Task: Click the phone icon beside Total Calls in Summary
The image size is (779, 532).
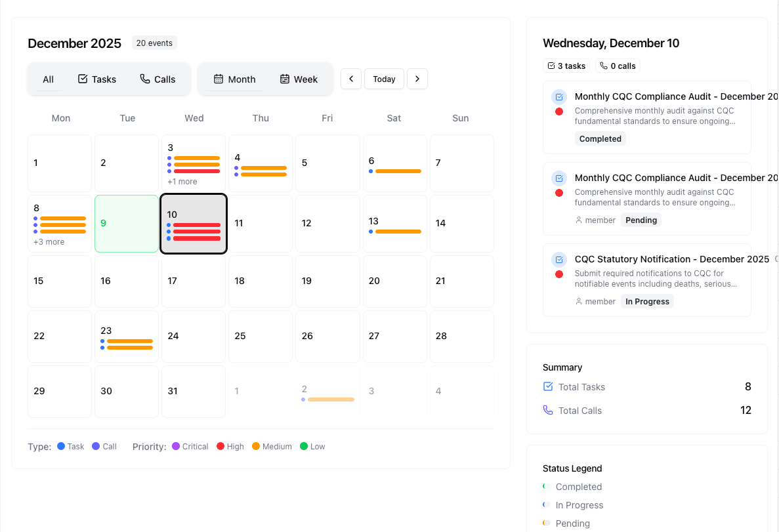Action: (x=548, y=410)
